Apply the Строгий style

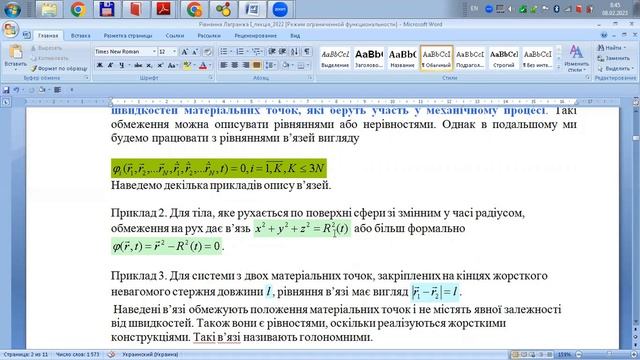(504, 58)
